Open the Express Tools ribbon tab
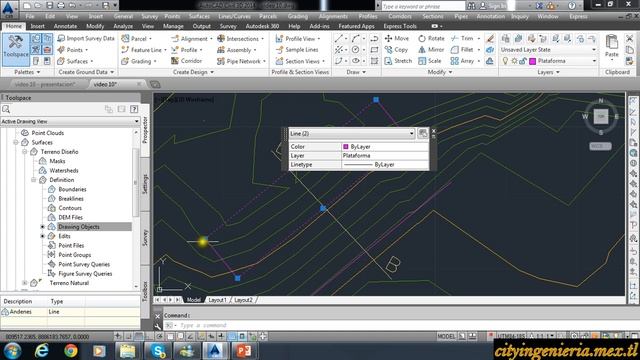The width and height of the screenshot is (640, 360). click(400, 26)
